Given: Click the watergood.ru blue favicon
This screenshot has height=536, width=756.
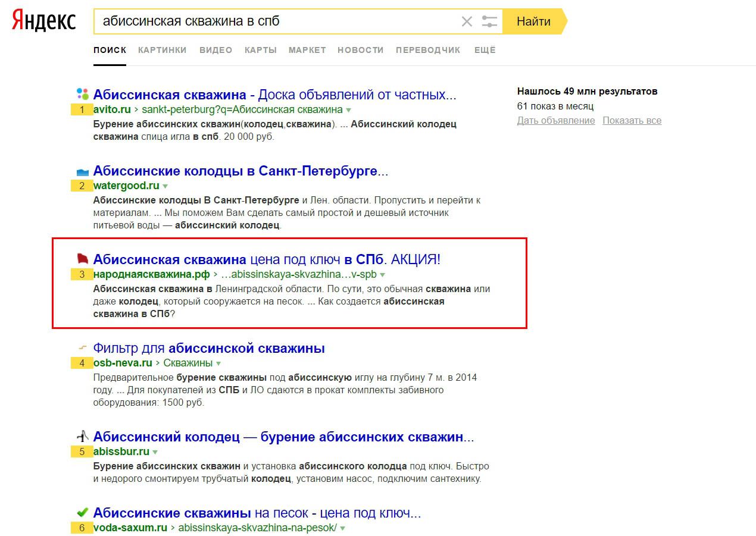Looking at the screenshot, I should point(82,172).
